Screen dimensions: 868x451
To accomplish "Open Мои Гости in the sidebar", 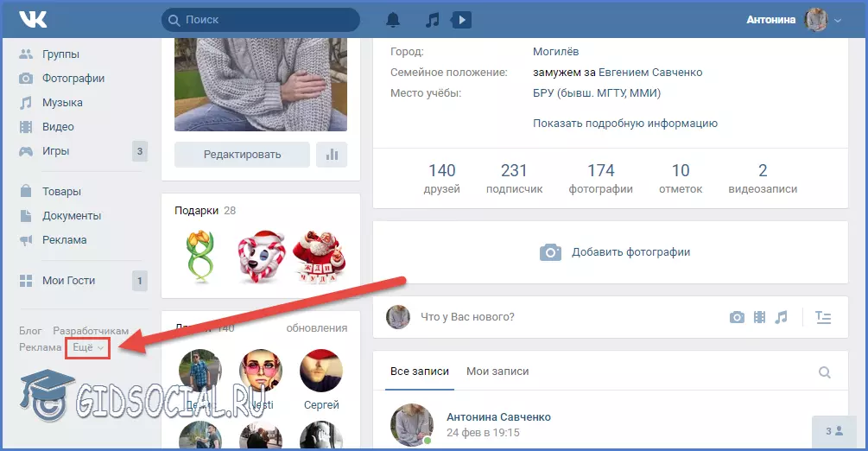I will 68,281.
